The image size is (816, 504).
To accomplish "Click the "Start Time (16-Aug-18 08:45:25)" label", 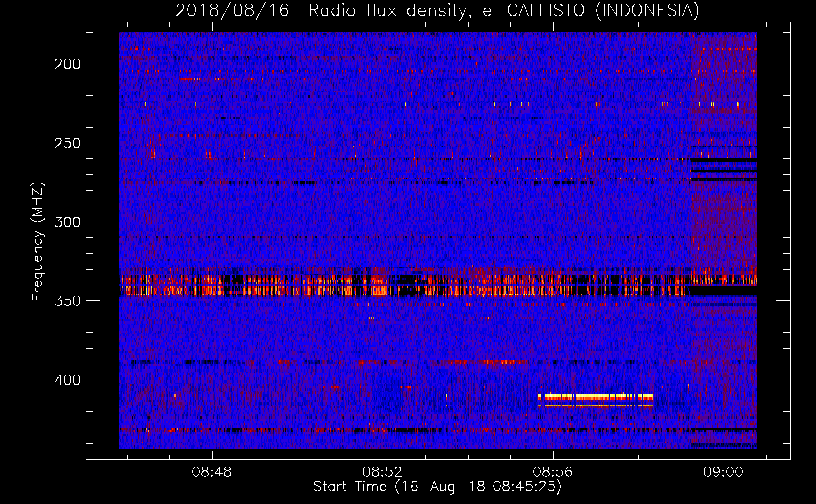I will click(437, 487).
